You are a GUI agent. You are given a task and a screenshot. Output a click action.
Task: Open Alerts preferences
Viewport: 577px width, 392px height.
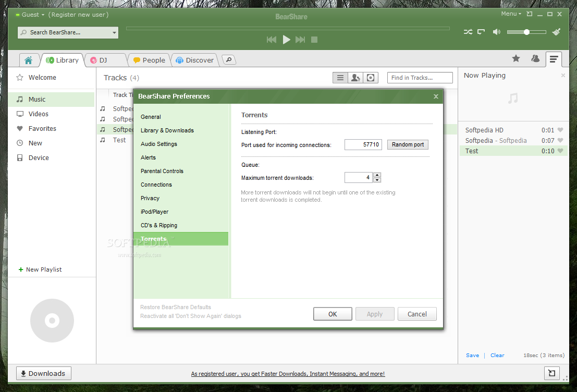[148, 157]
